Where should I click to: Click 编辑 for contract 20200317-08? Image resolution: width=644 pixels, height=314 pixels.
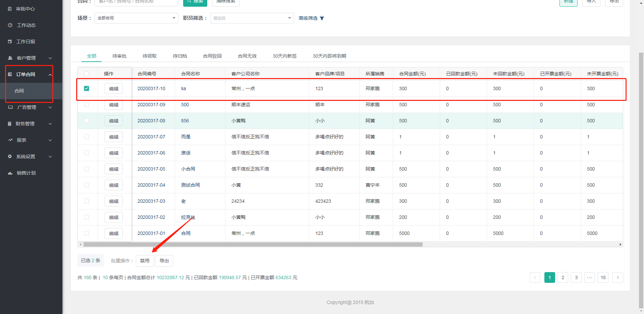[x=114, y=121]
